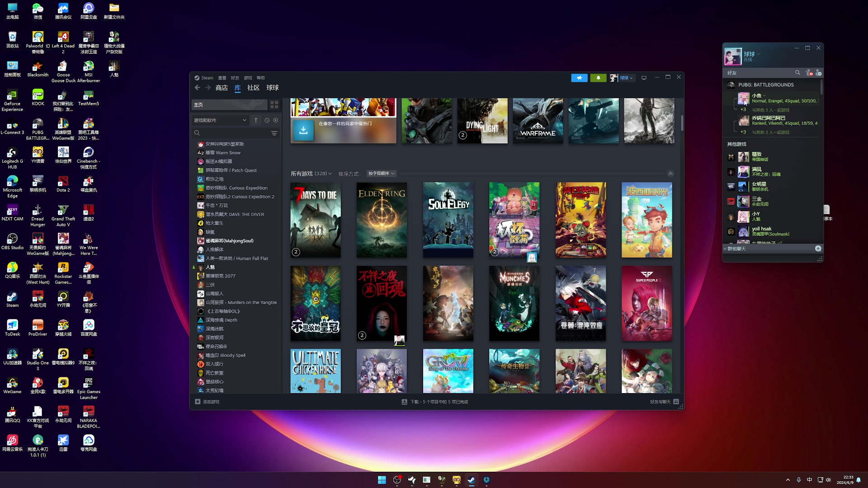Open the 帮助 menu
Image resolution: width=868 pixels, height=488 pixels.
point(261,78)
